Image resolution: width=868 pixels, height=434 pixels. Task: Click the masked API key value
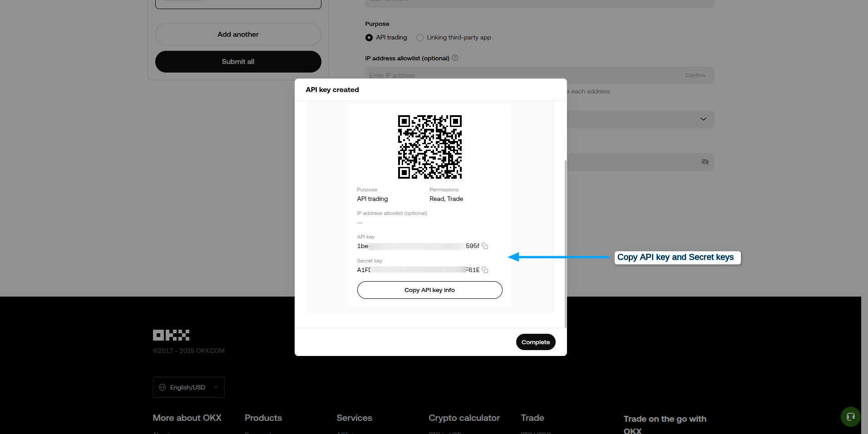click(x=418, y=246)
